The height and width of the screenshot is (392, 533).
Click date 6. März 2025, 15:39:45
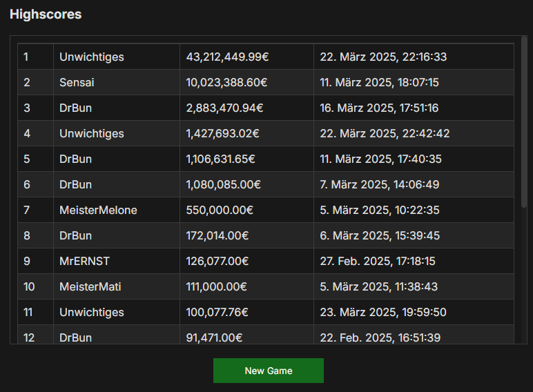click(380, 235)
